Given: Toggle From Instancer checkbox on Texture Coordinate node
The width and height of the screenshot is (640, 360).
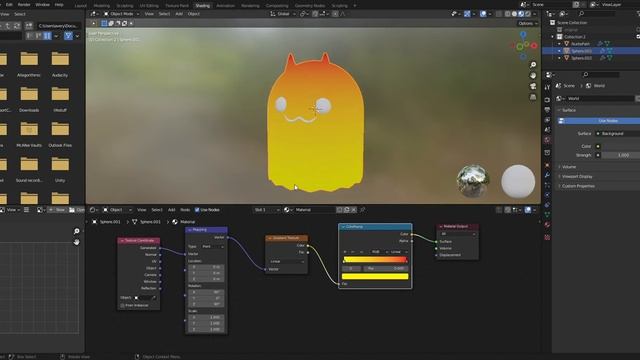Looking at the screenshot, I should (122, 305).
